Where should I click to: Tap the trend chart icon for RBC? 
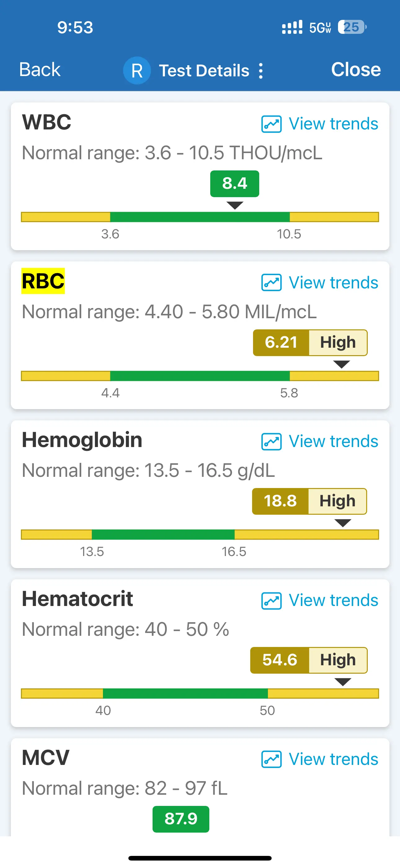pyautogui.click(x=271, y=283)
